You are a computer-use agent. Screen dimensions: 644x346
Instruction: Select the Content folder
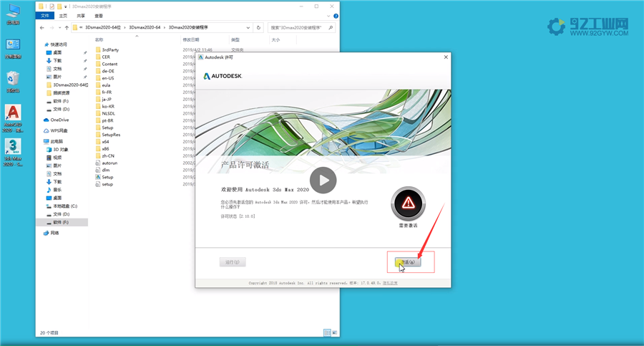click(x=107, y=64)
